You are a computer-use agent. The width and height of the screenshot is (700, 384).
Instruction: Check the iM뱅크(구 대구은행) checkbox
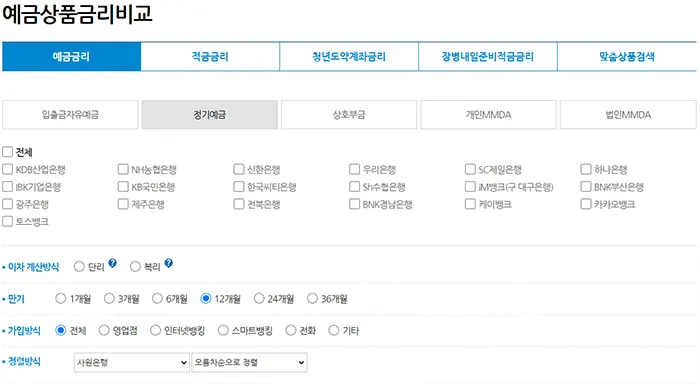470,187
